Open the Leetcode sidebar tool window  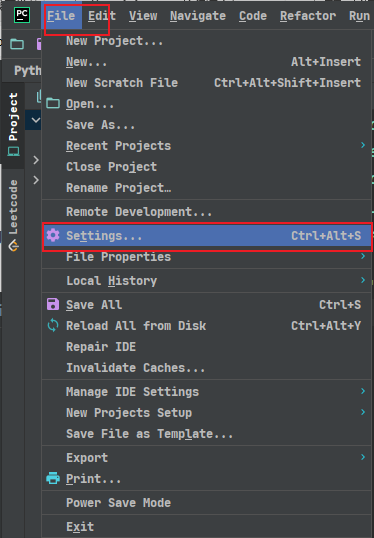tap(13, 215)
